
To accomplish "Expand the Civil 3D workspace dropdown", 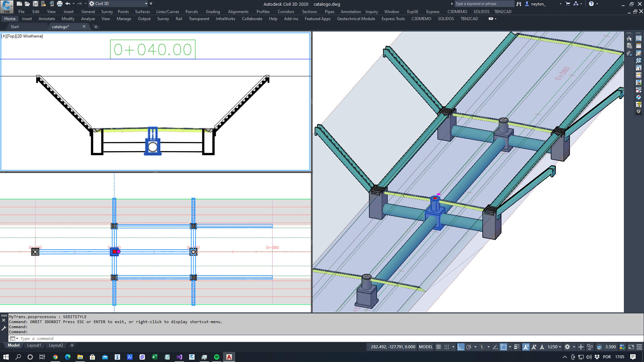I will (x=146, y=4).
